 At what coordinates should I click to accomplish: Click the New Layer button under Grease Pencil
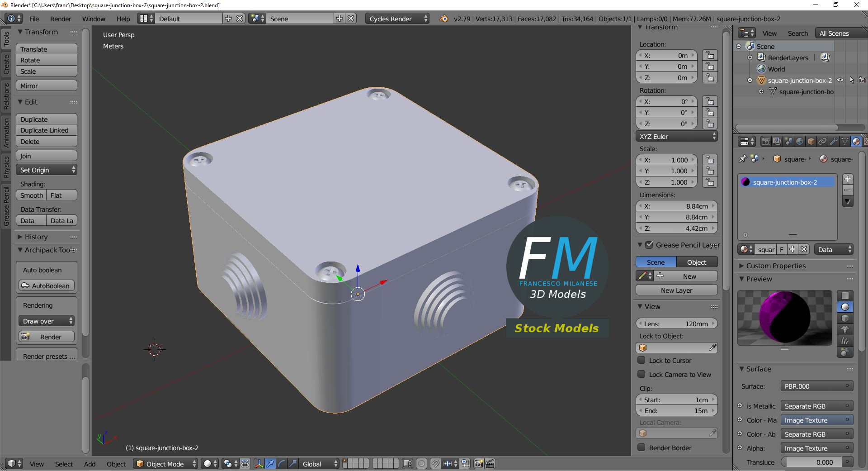point(676,290)
